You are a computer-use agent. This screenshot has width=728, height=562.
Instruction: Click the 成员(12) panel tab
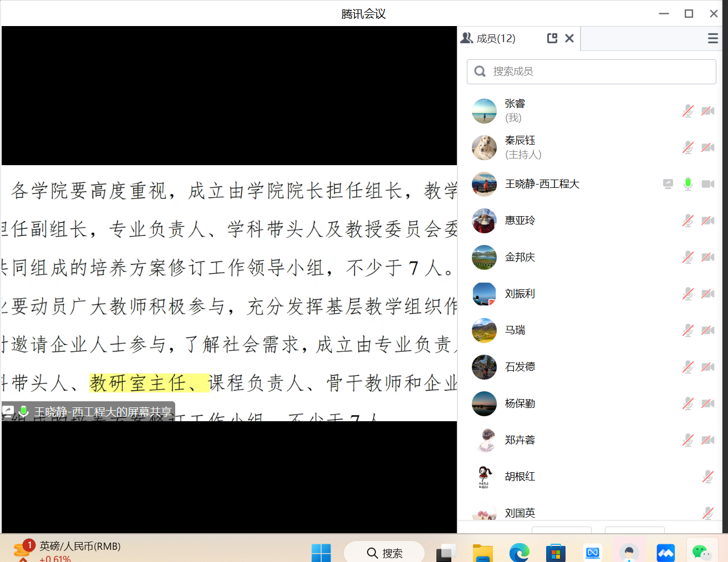(x=489, y=38)
